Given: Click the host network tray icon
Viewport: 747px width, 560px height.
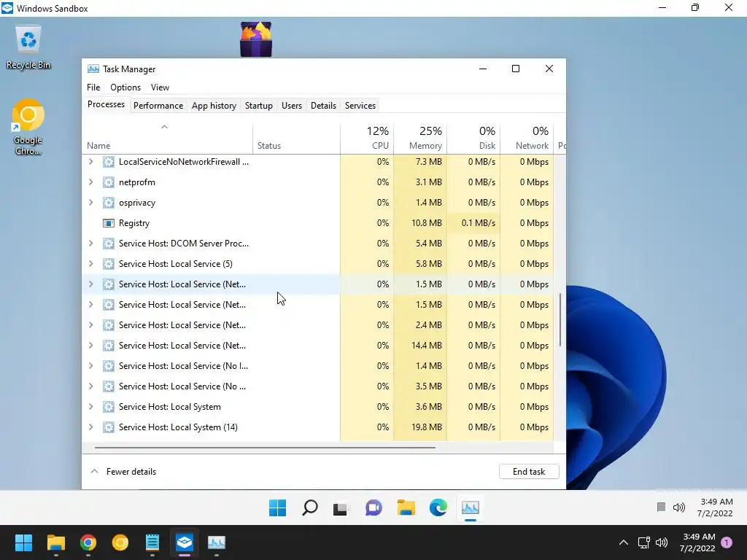Looking at the screenshot, I should coord(643,542).
